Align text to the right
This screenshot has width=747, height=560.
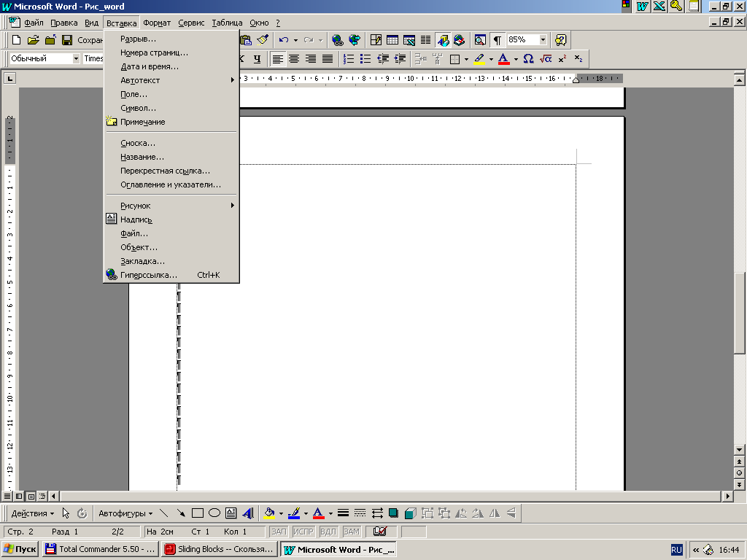[x=311, y=58]
